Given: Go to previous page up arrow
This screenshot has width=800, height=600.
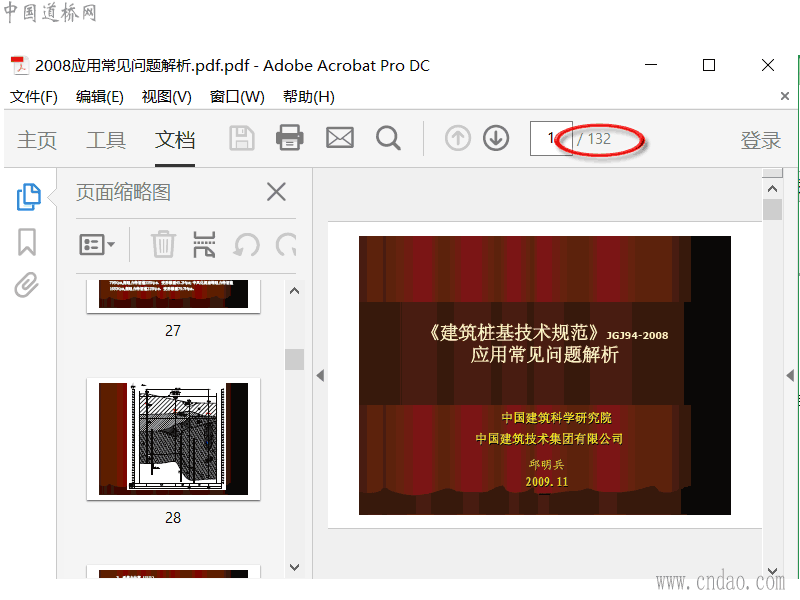Looking at the screenshot, I should pyautogui.click(x=458, y=138).
